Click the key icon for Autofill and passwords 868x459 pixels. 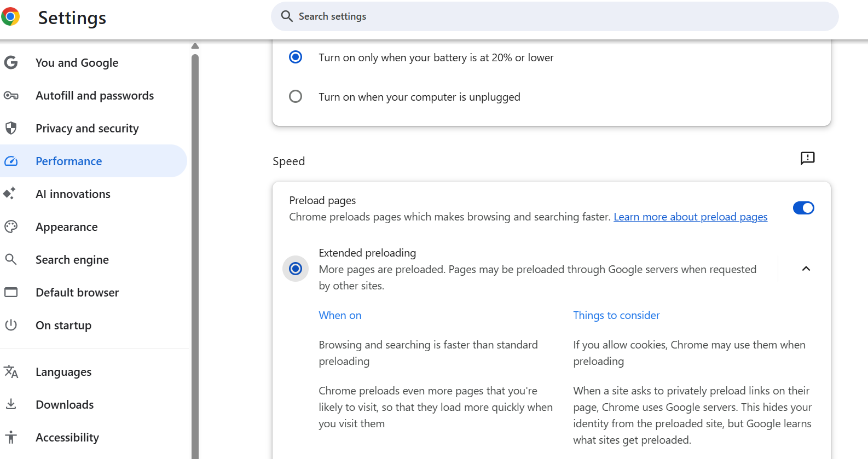[x=11, y=96]
